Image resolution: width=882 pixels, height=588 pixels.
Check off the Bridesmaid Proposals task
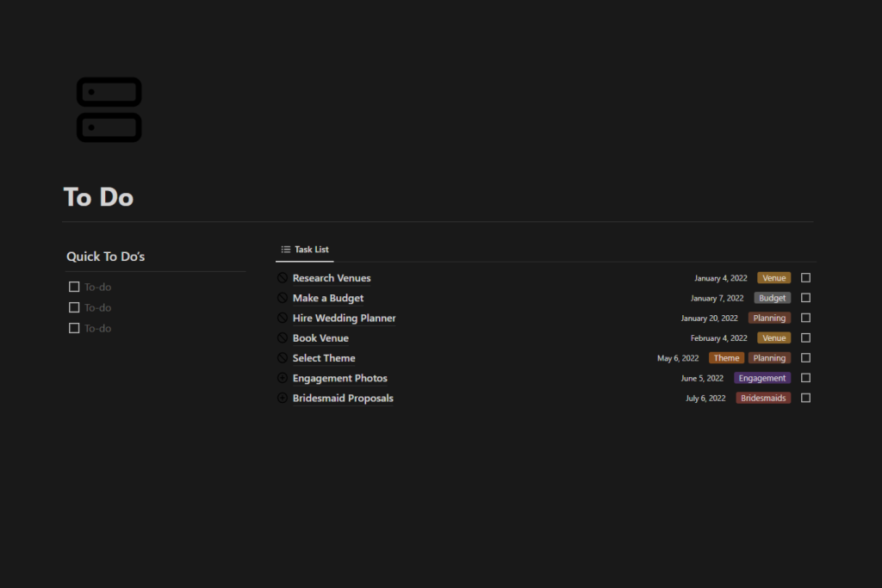point(805,398)
